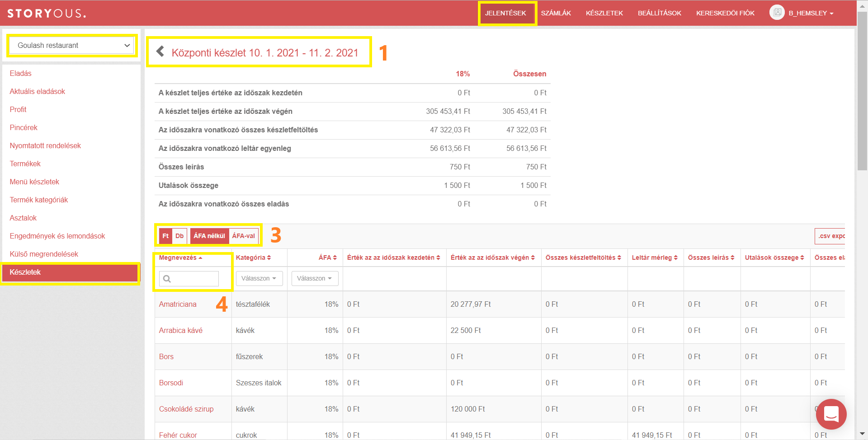868x440 pixels.
Task: Focus the Megnevezés search field
Action: click(189, 279)
